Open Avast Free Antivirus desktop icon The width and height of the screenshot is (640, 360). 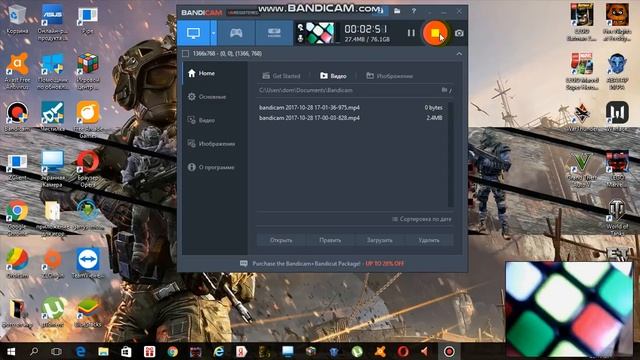click(x=17, y=71)
